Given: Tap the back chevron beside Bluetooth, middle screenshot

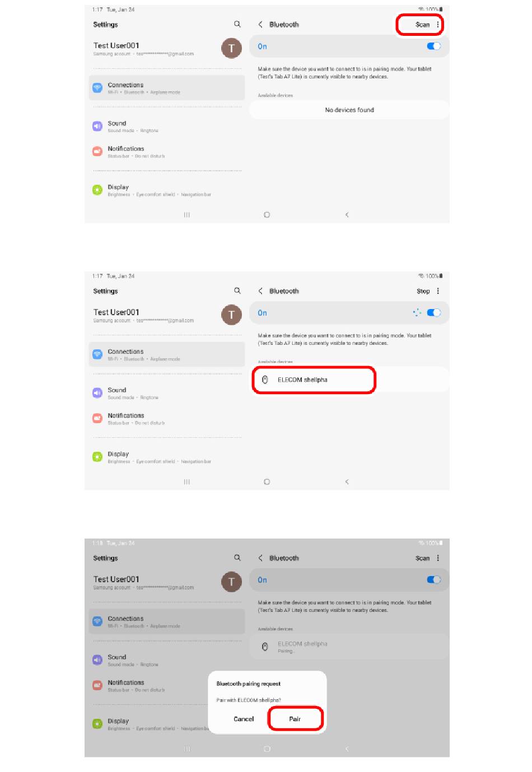Looking at the screenshot, I should point(260,291).
